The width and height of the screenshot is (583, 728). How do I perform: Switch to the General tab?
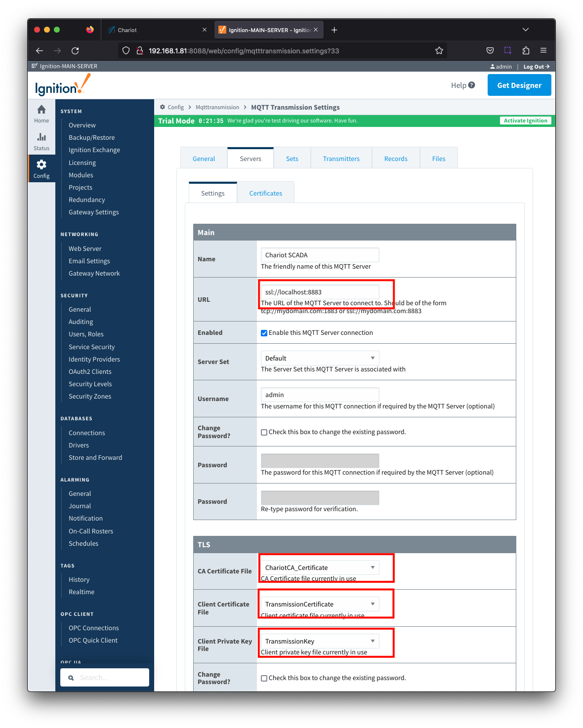[x=204, y=159]
